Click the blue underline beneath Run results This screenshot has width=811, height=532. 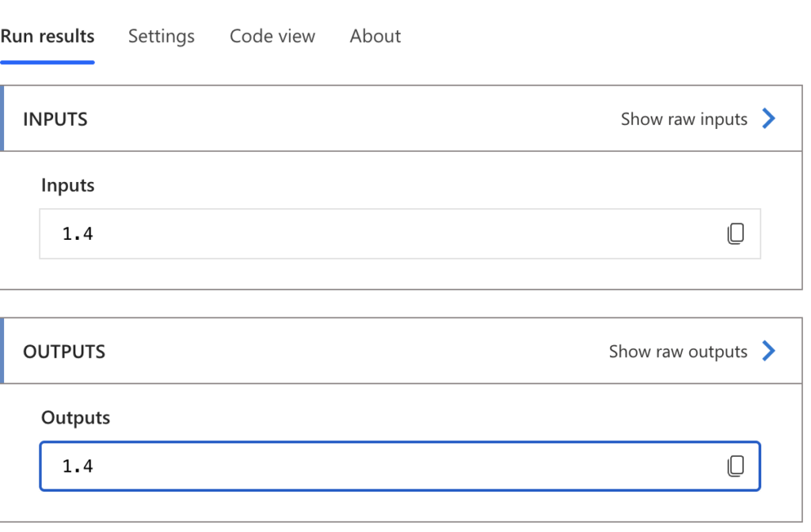48,61
